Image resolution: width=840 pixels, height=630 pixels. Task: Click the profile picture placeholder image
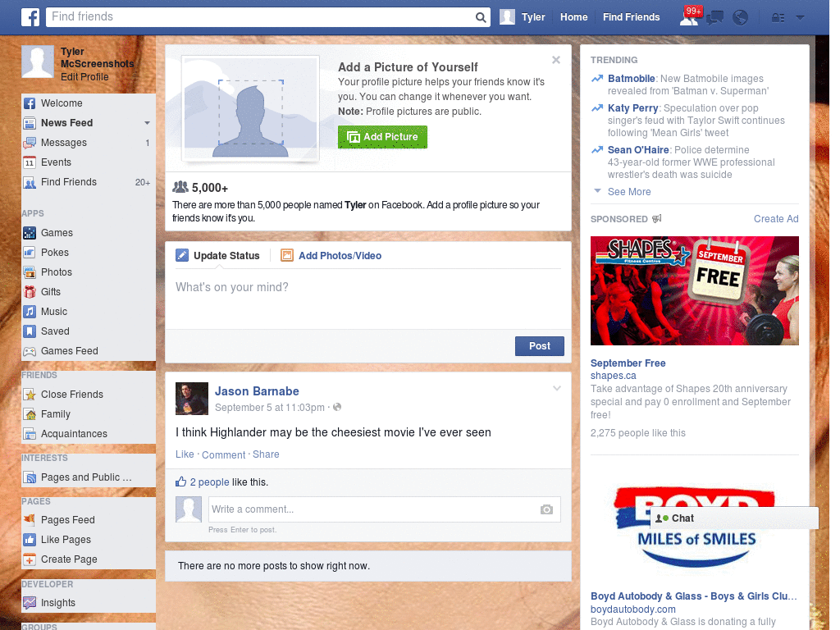[251, 108]
